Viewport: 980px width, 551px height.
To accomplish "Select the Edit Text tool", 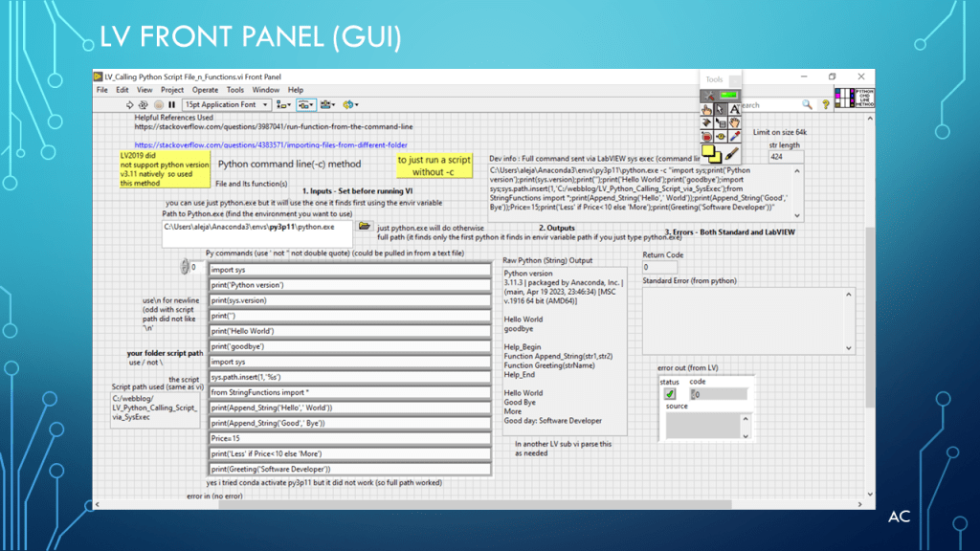I will (734, 110).
